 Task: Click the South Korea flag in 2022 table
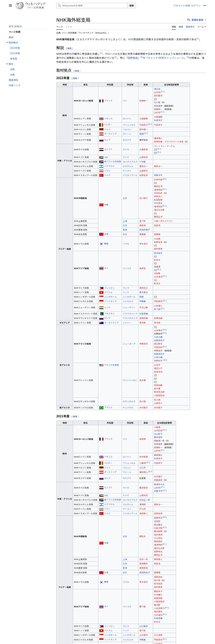pyautogui.click(x=101, y=244)
